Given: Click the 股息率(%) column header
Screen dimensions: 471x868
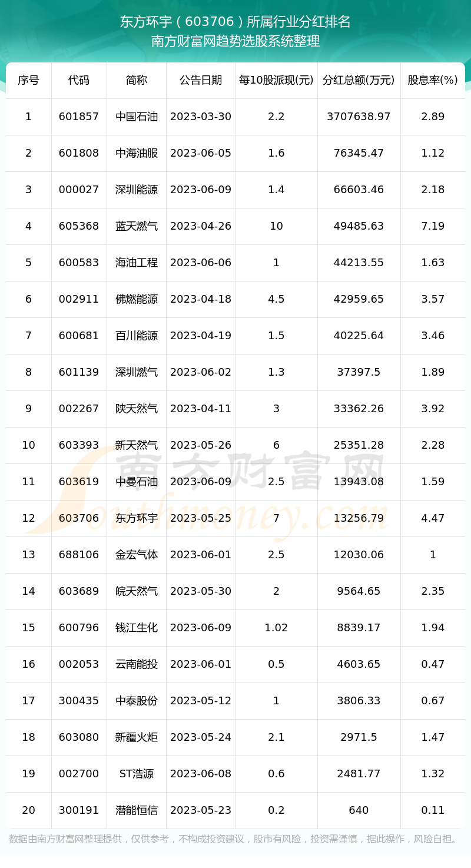Looking at the screenshot, I should point(432,80).
